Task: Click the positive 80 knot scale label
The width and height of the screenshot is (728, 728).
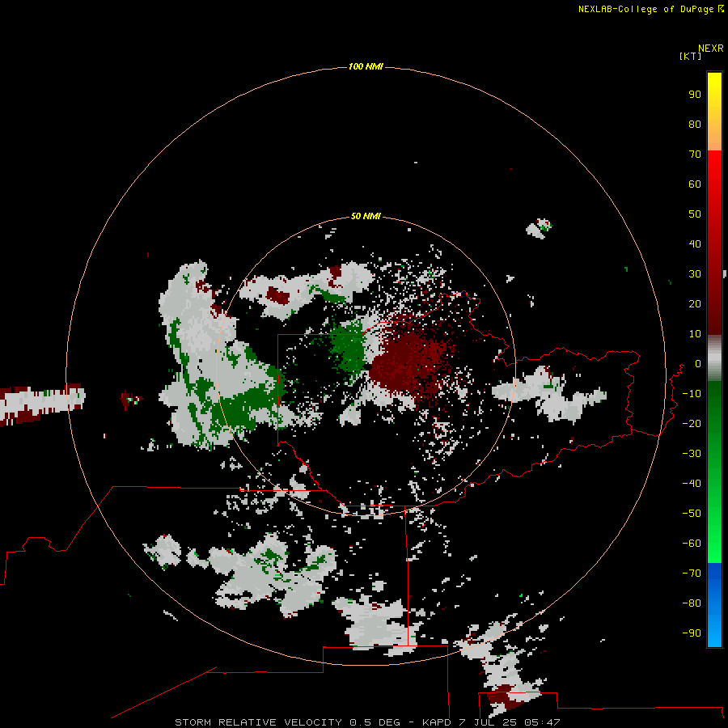Action: [695, 125]
